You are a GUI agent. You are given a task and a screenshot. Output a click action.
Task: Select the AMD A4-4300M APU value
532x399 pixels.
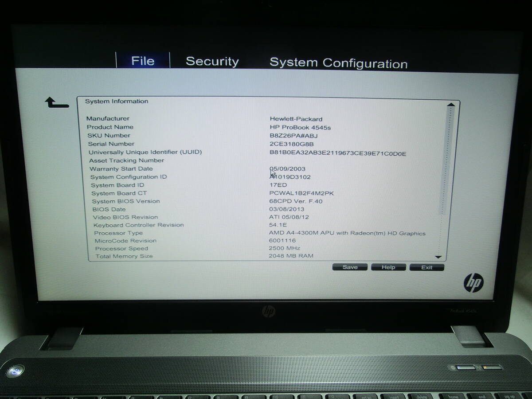point(347,233)
